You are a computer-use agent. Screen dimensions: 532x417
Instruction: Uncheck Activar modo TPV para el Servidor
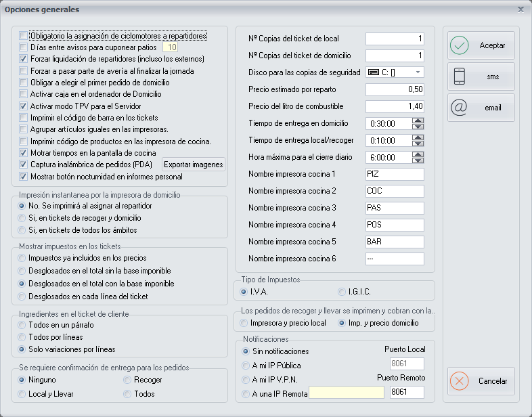click(x=24, y=106)
